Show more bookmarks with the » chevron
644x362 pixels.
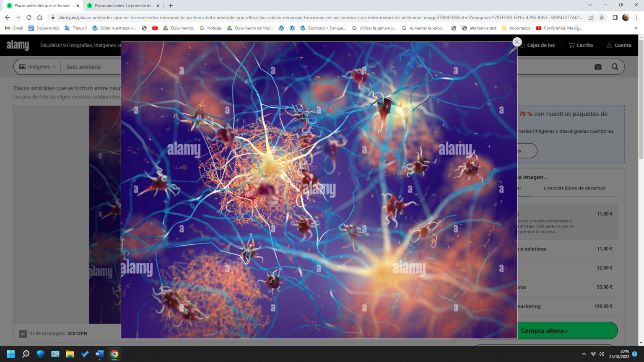[636, 28]
